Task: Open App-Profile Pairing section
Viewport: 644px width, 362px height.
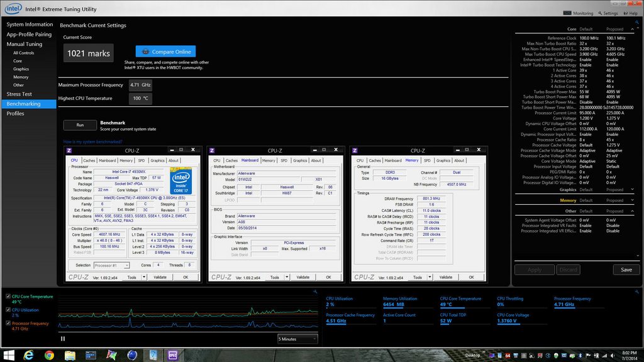Action: point(29,35)
